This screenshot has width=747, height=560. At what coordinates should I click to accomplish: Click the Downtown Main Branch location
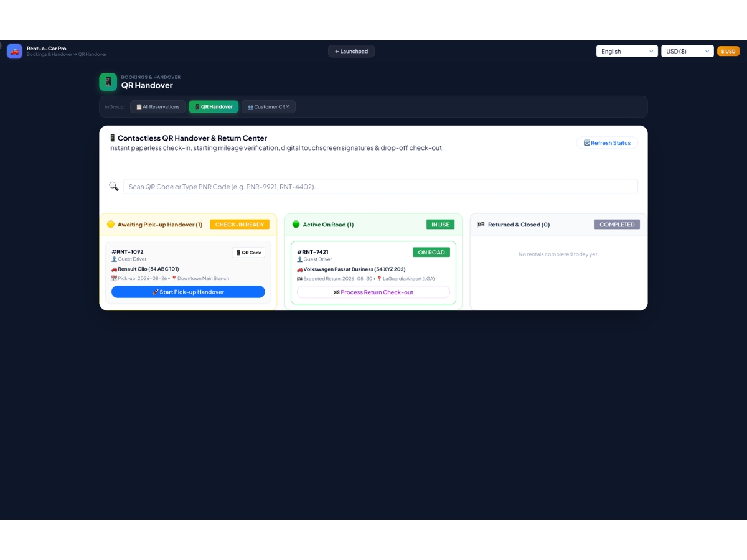tap(203, 278)
